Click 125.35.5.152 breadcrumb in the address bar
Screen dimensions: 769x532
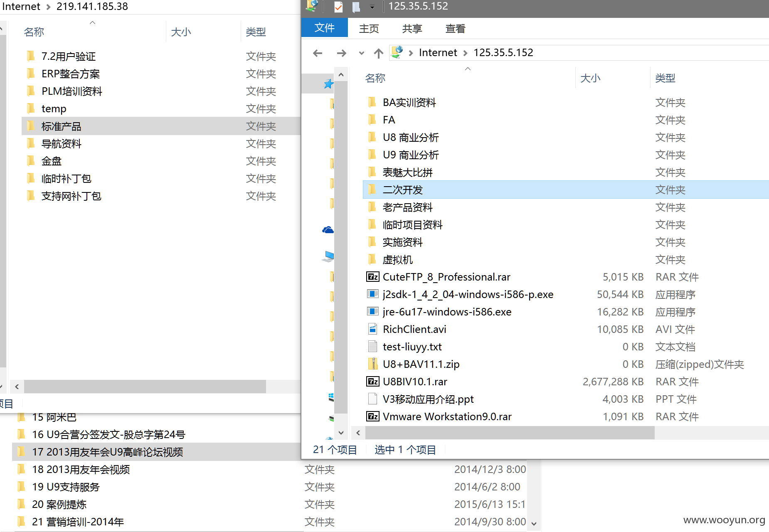pos(503,53)
